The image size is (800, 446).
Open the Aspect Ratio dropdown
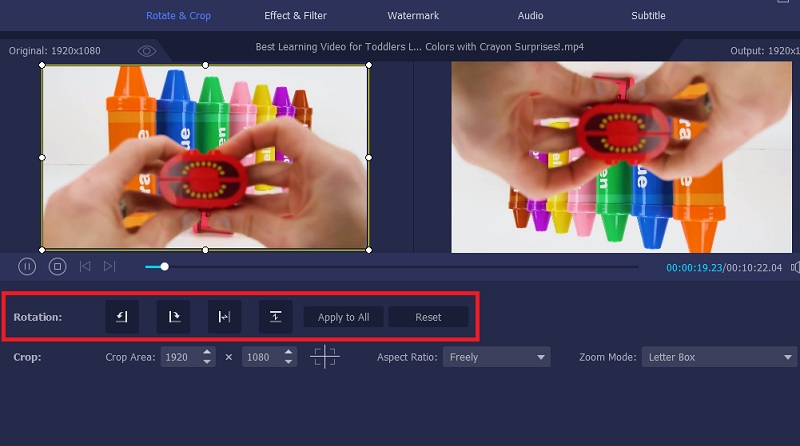click(498, 357)
